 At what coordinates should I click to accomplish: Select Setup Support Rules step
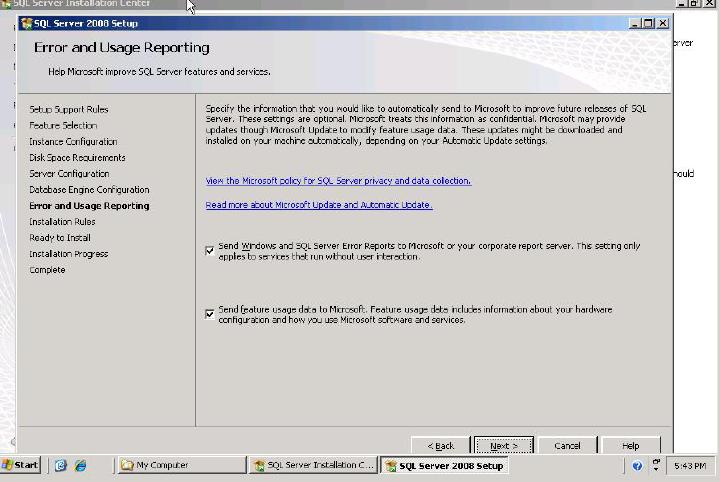pyautogui.click(x=69, y=109)
